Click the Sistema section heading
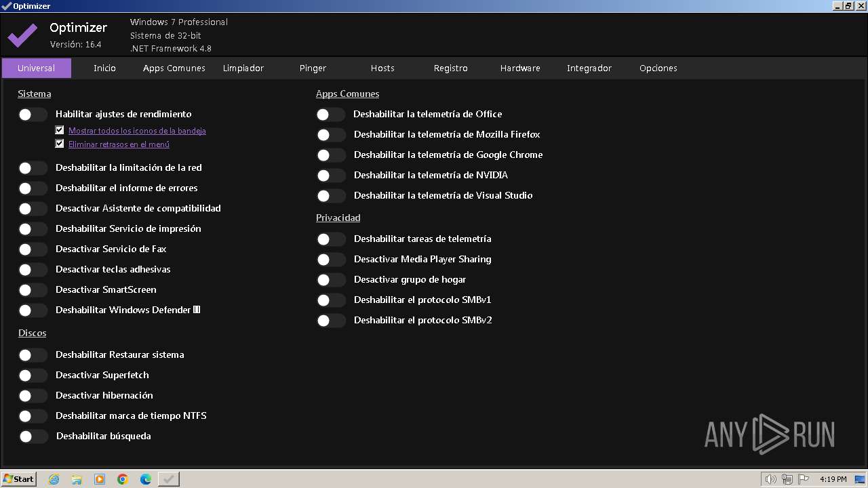Viewport: 868px width, 488px height. coord(35,94)
